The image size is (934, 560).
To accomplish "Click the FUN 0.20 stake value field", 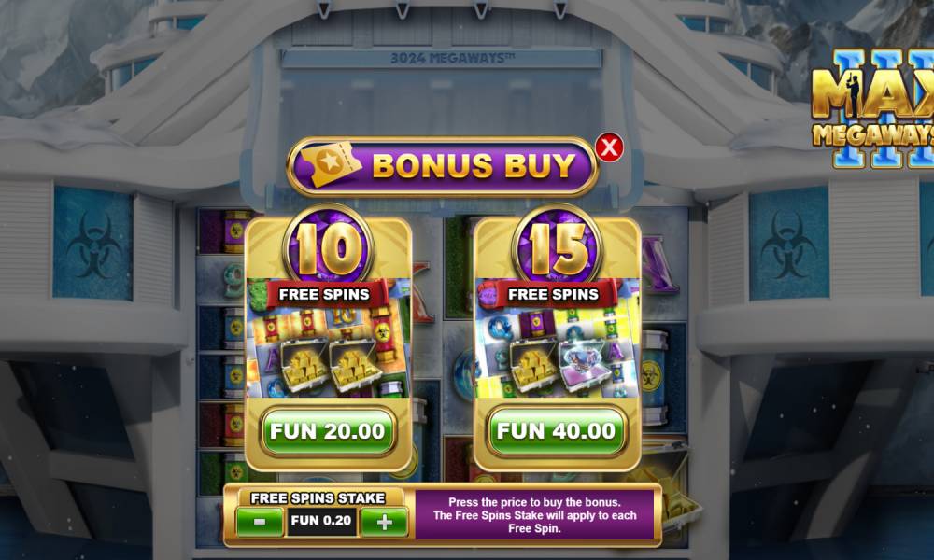I will click(x=321, y=521).
